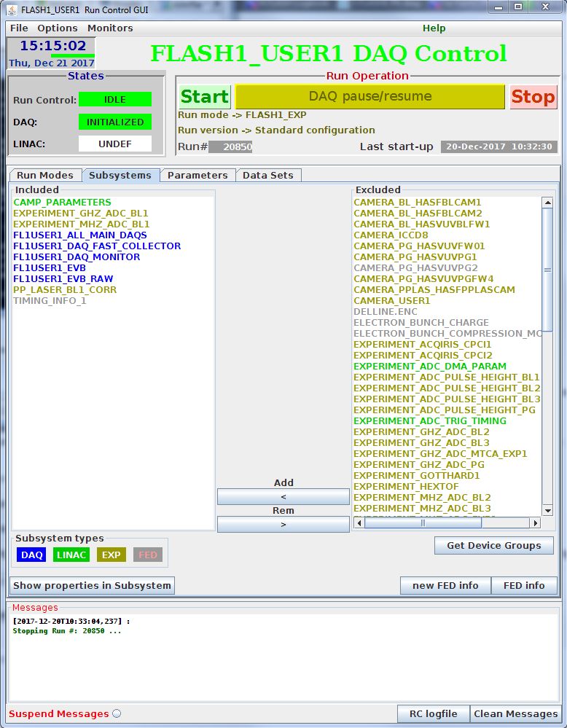
Task: Switch to the Run Modes tab
Action: 45,175
